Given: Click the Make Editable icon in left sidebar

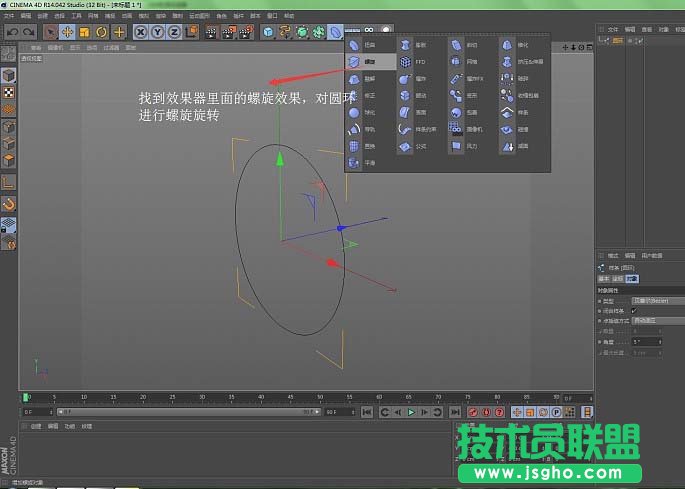Looking at the screenshot, I should (8, 54).
